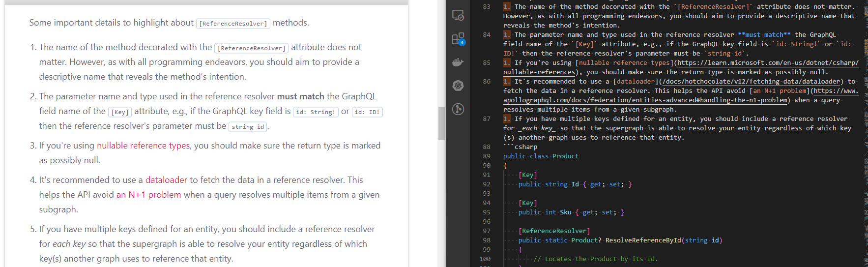Viewport: 868px width, 267px height.
Task: Open the 'dataloader' docs link
Action: point(166,180)
